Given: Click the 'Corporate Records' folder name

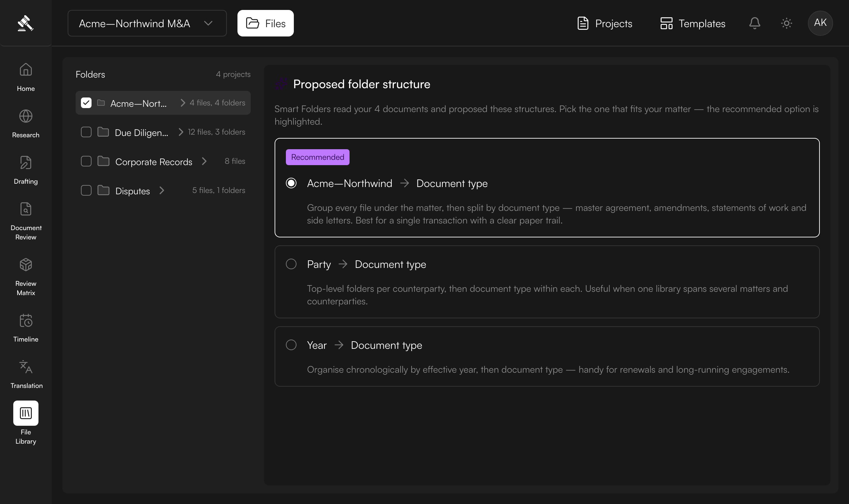Looking at the screenshot, I should point(154,162).
